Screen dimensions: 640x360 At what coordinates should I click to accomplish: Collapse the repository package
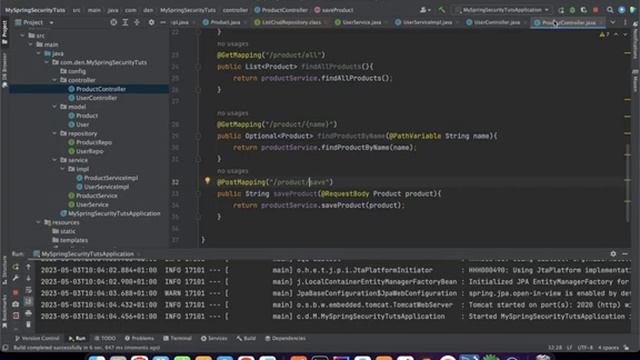click(55, 133)
